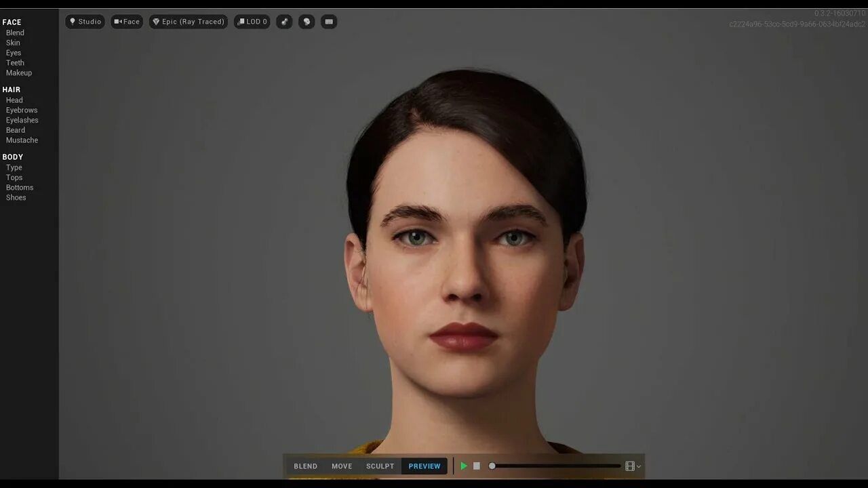Click the lightbulb icon on Studio button
Screen dimensions: 868x488
(73, 22)
